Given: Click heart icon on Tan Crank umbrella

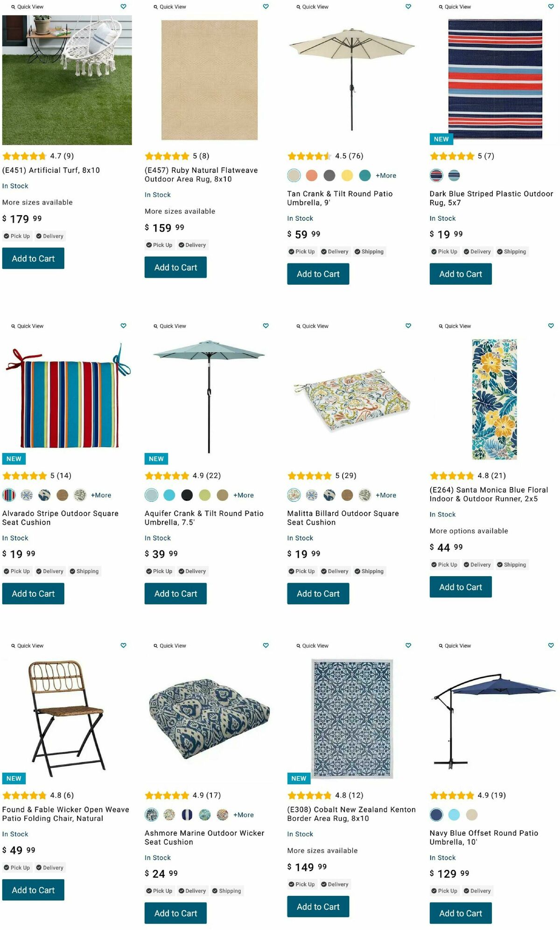Looking at the screenshot, I should [408, 7].
